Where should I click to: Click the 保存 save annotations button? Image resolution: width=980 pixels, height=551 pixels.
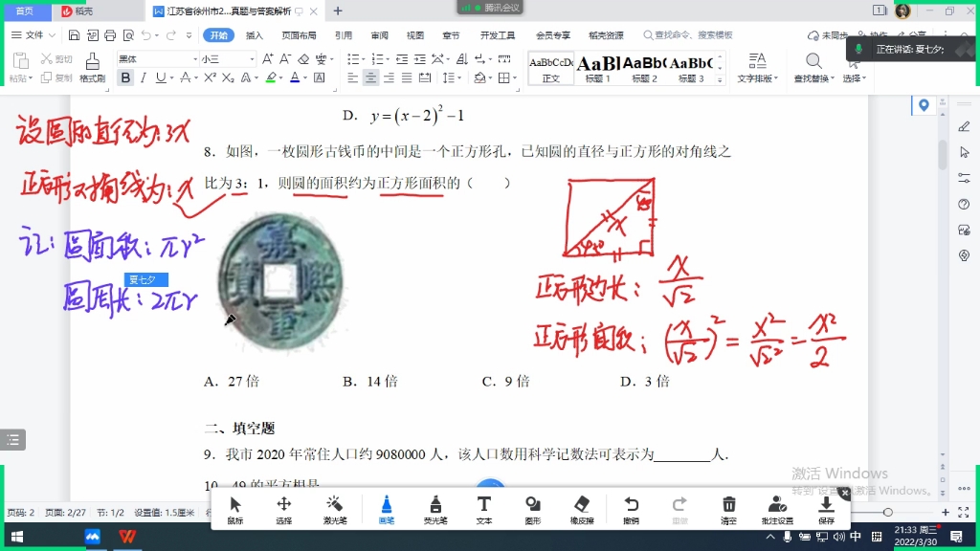coord(826,510)
